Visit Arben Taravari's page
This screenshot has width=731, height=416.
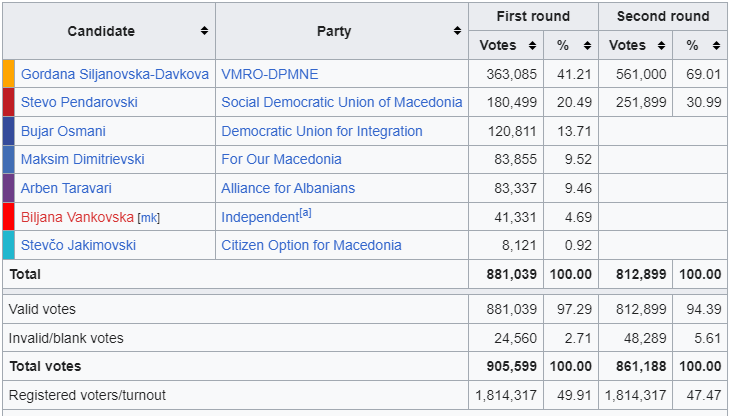tap(68, 188)
